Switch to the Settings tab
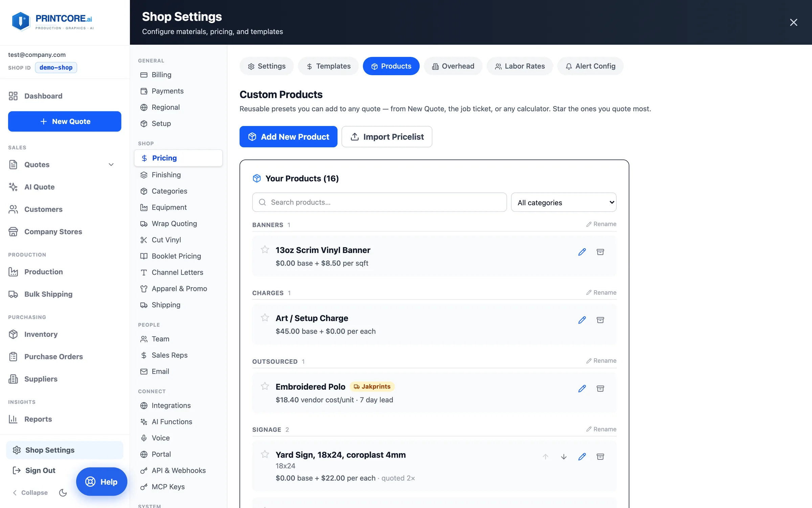 coord(267,66)
